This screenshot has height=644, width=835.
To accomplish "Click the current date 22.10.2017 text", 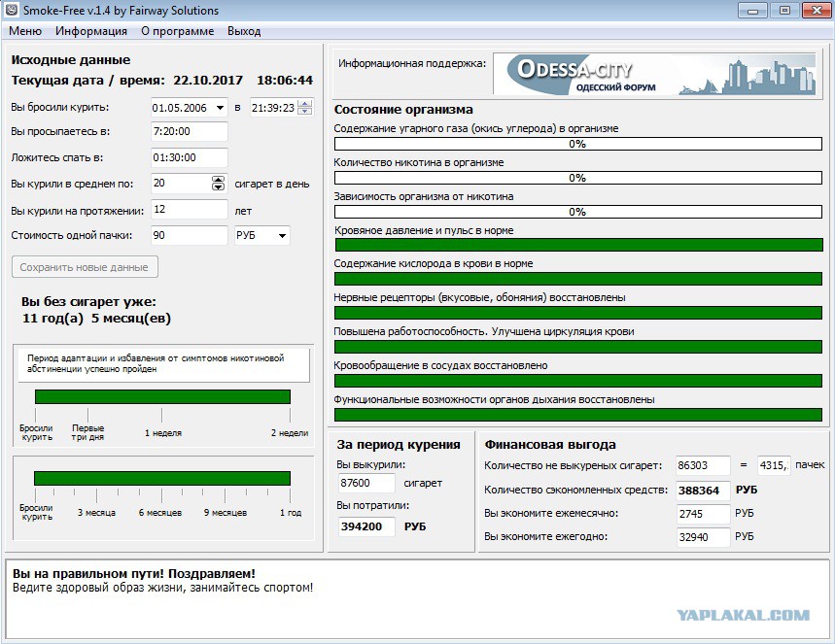I will (208, 81).
